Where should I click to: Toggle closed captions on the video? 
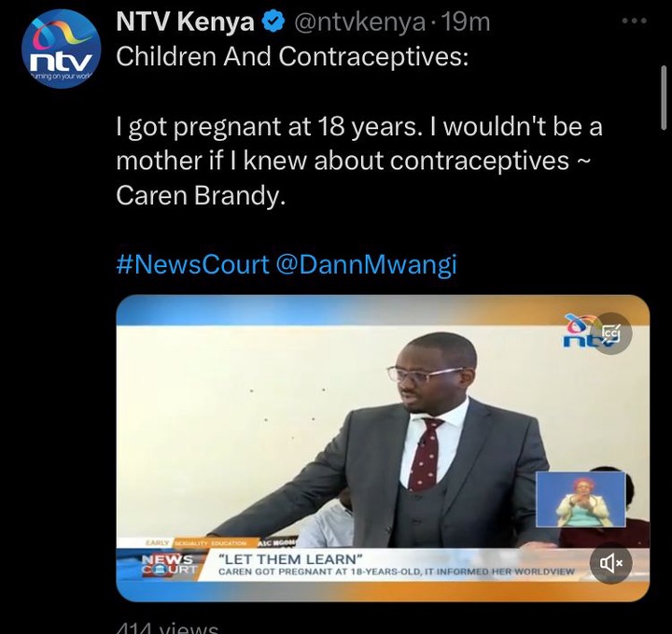[x=612, y=333]
